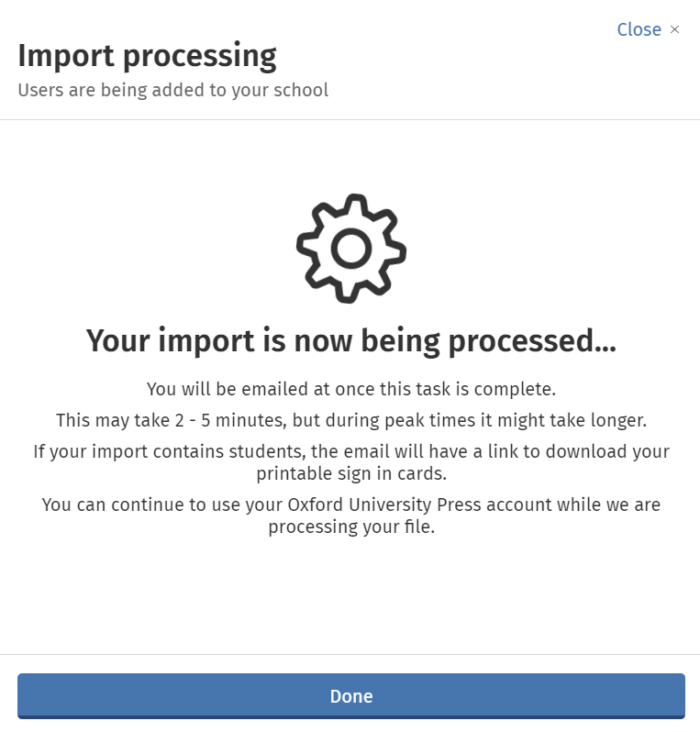Image resolution: width=700 pixels, height=732 pixels.
Task: Click the 'You will be emailed' line
Action: 350,389
